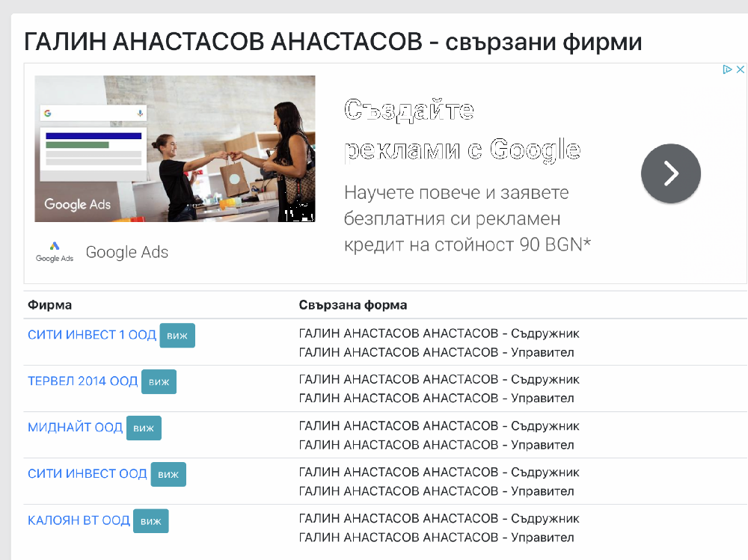Screen dimensions: 748x560
Task: Click the ad arrow circle button
Action: point(670,173)
